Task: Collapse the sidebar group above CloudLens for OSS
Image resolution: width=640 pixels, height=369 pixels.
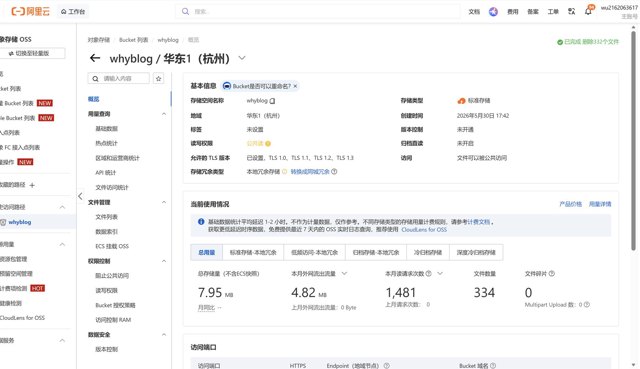Action: tap(62, 245)
